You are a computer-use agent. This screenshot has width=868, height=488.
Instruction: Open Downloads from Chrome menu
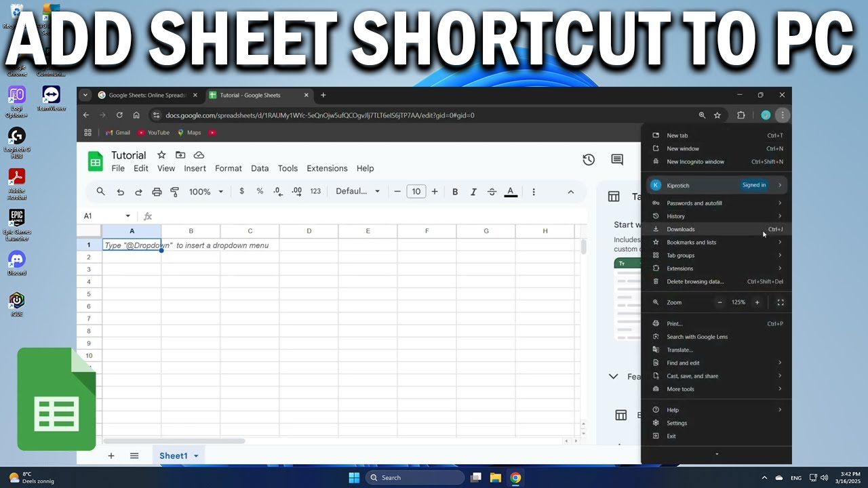coord(716,229)
